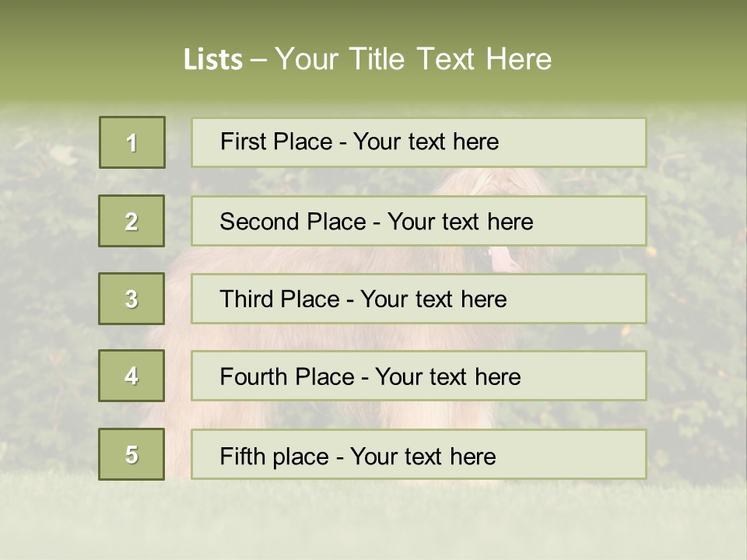This screenshot has height=560, width=747.
Task: Select the bold word Lists in title
Action: (213, 59)
